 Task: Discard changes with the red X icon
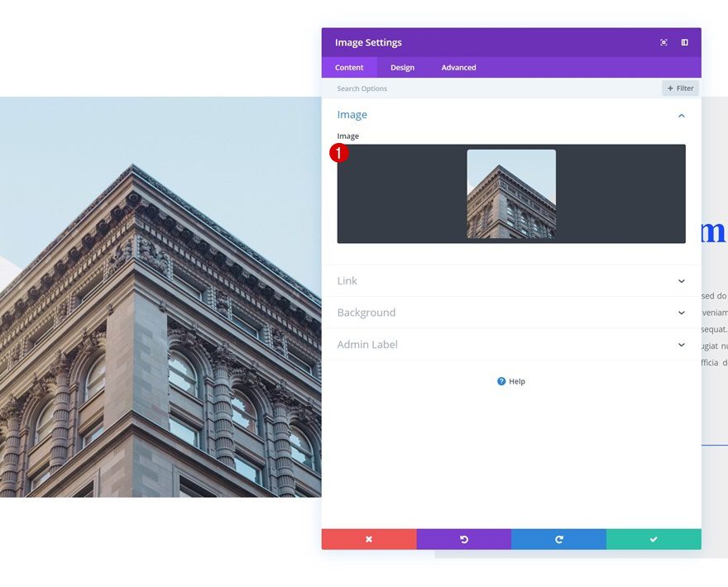tap(368, 538)
